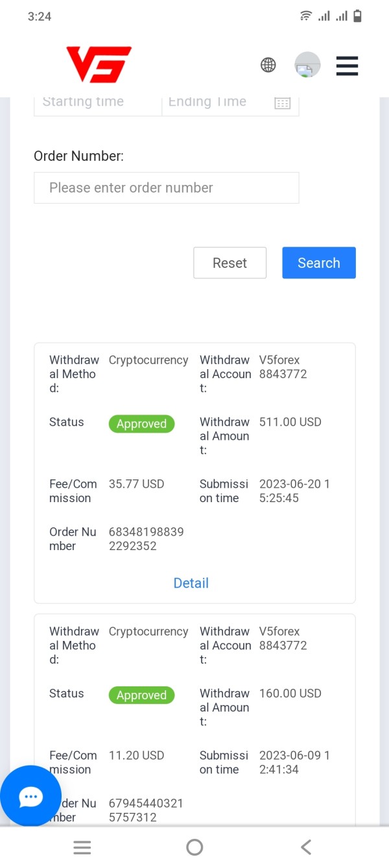The width and height of the screenshot is (389, 868).
Task: Tap Approved status badge on 511.00 USD order
Action: (x=141, y=424)
